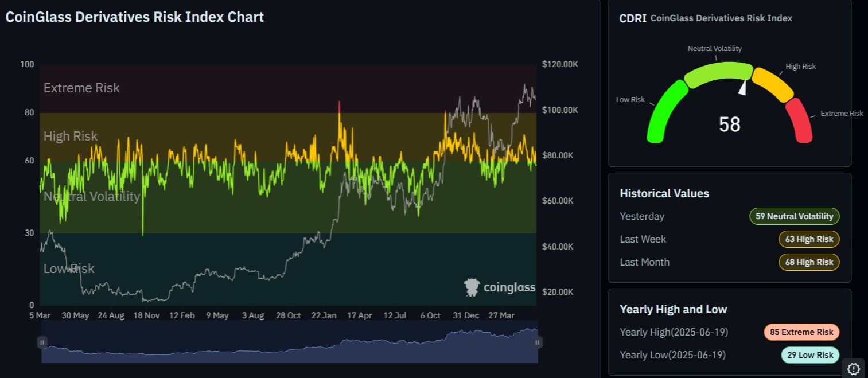Click the '3 Aug' date on the time axis
This screenshot has width=868, height=378.
253,315
